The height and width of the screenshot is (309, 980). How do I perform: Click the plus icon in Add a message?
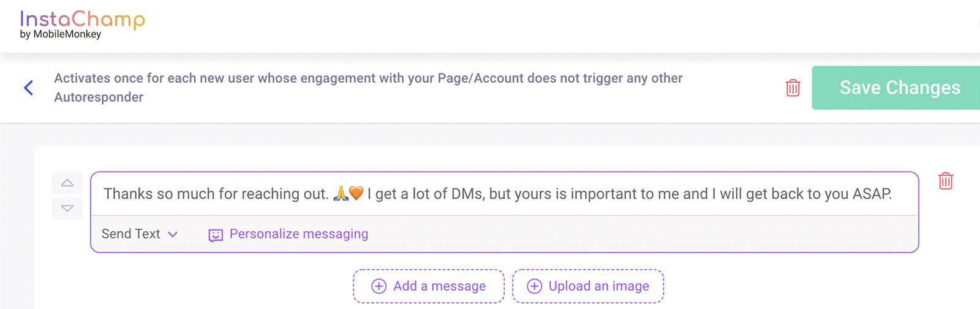tap(379, 286)
